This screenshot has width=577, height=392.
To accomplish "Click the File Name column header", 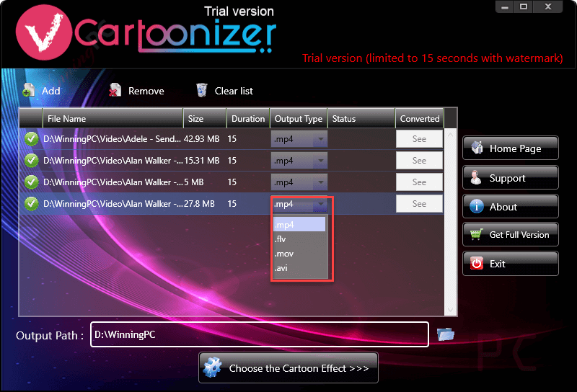I will 113,118.
